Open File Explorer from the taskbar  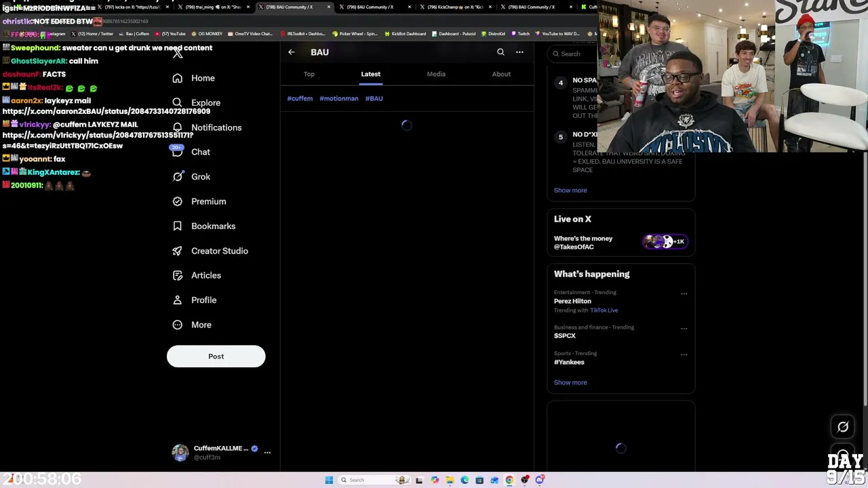(x=450, y=480)
